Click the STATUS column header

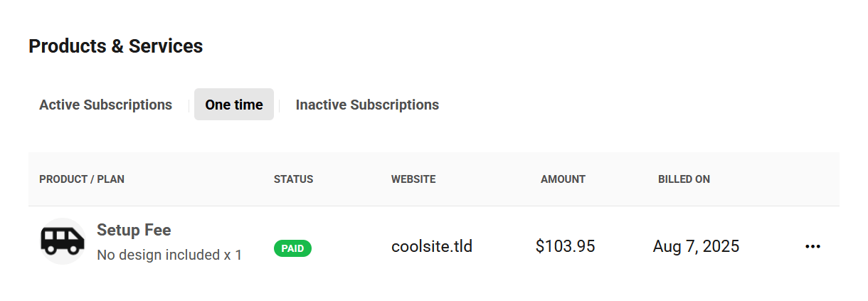coord(293,179)
